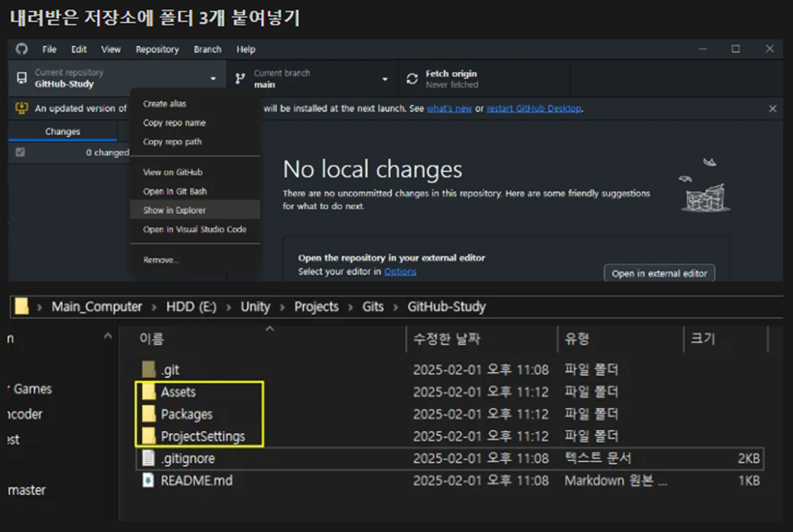This screenshot has height=532, width=793.
Task: Click the chevron after Projects in breadcrumb
Action: [350, 307]
